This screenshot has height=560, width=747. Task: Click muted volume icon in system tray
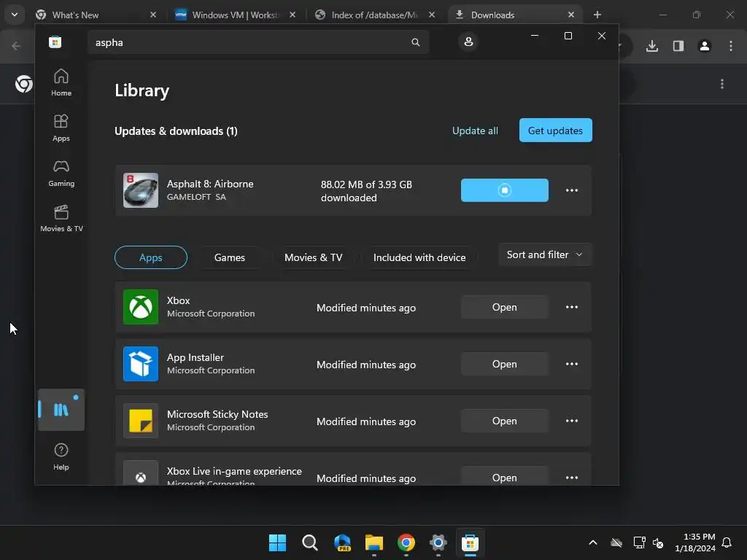[658, 542]
